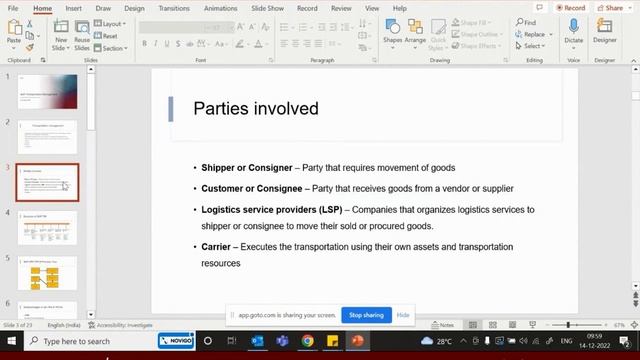Select slide 4 thumbnail
Image resolution: width=640 pixels, height=360 pixels.
[x=47, y=228]
